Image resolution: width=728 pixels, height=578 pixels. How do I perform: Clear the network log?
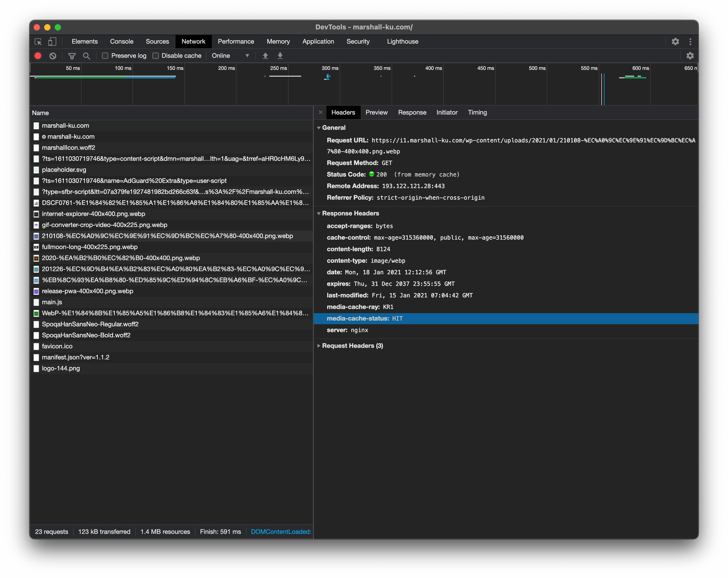tap(53, 56)
